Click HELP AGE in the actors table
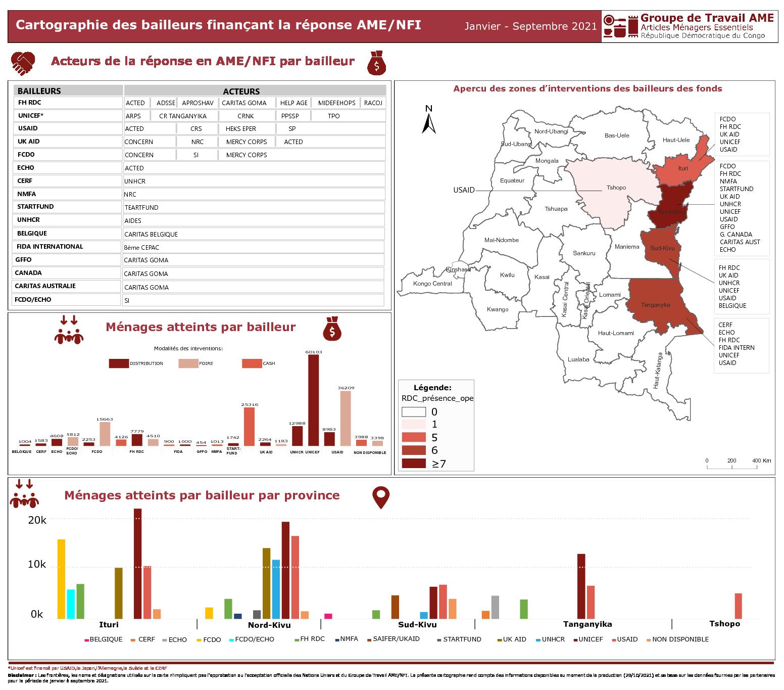This screenshot has width=784, height=690. [x=294, y=103]
